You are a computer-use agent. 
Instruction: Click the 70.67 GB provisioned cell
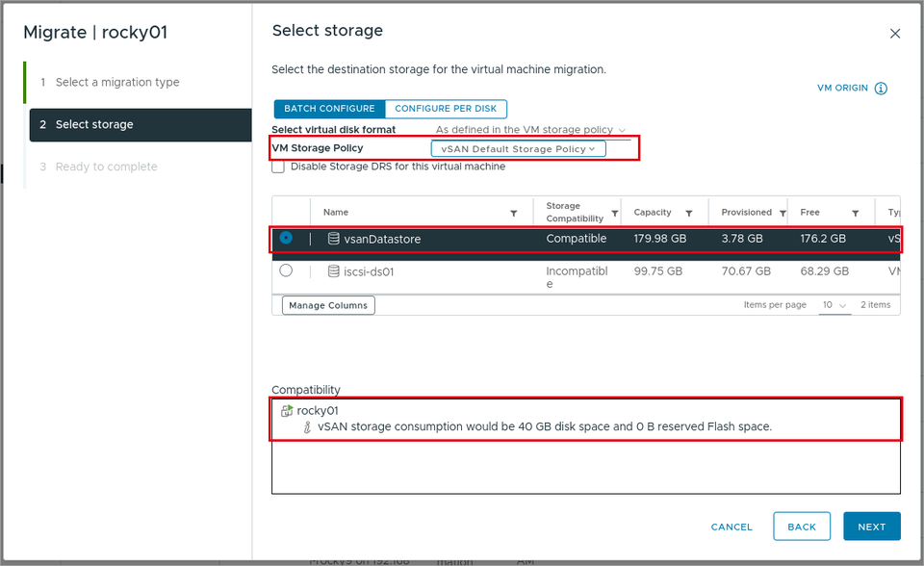coord(746,271)
